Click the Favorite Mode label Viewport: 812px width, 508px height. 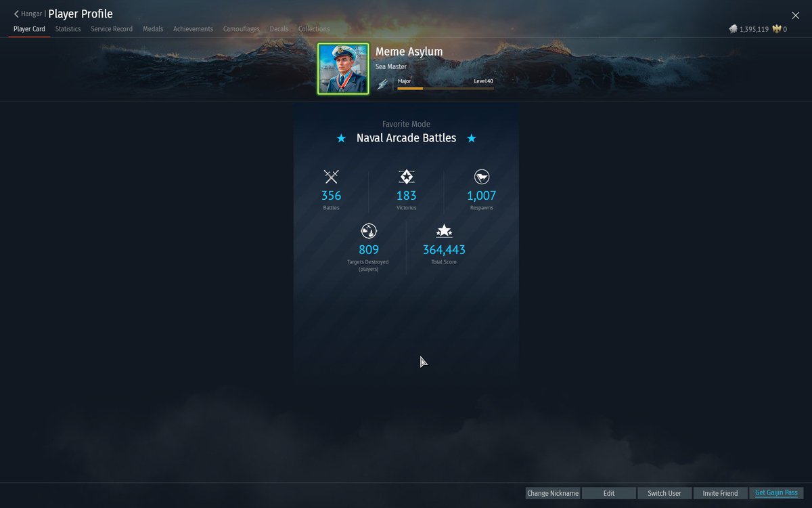pos(406,124)
